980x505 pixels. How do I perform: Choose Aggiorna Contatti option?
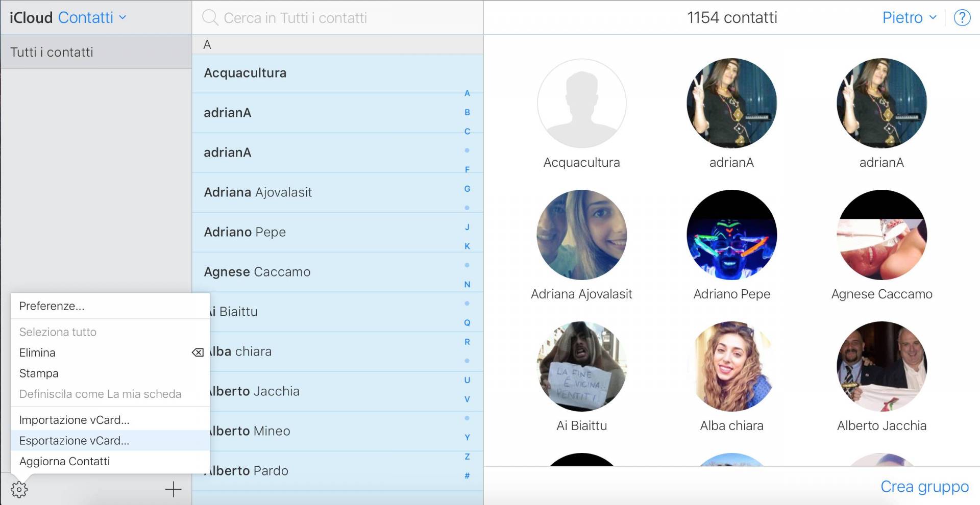110,461
